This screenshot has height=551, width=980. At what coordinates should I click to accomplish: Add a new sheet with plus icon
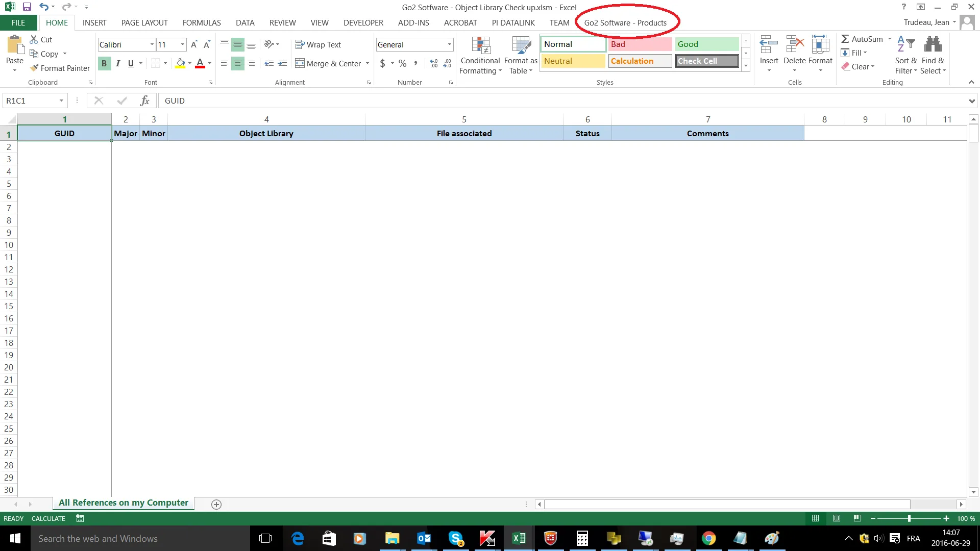click(216, 505)
